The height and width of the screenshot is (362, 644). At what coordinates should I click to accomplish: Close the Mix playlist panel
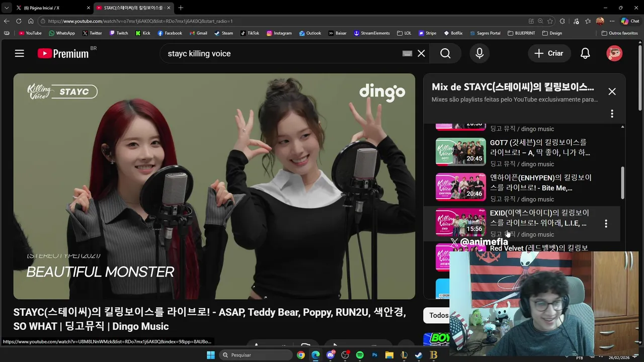(x=612, y=92)
